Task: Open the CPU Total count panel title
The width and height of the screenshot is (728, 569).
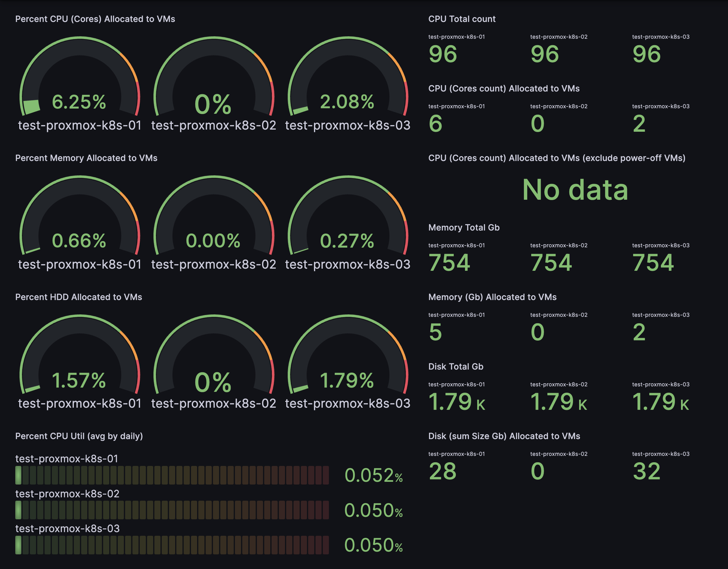Action: pos(462,19)
